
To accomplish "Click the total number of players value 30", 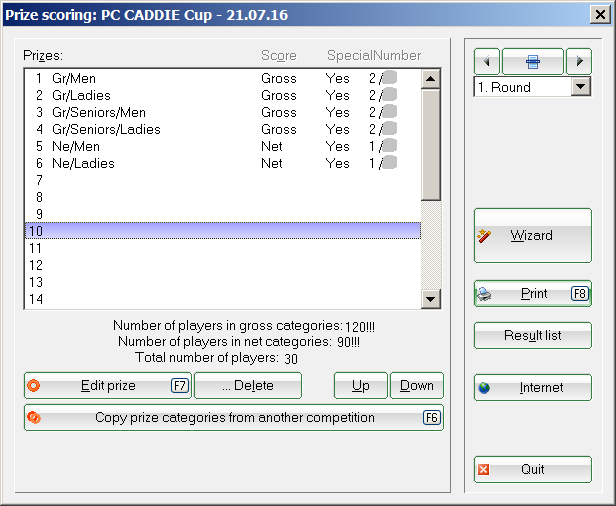I will pos(291,359).
